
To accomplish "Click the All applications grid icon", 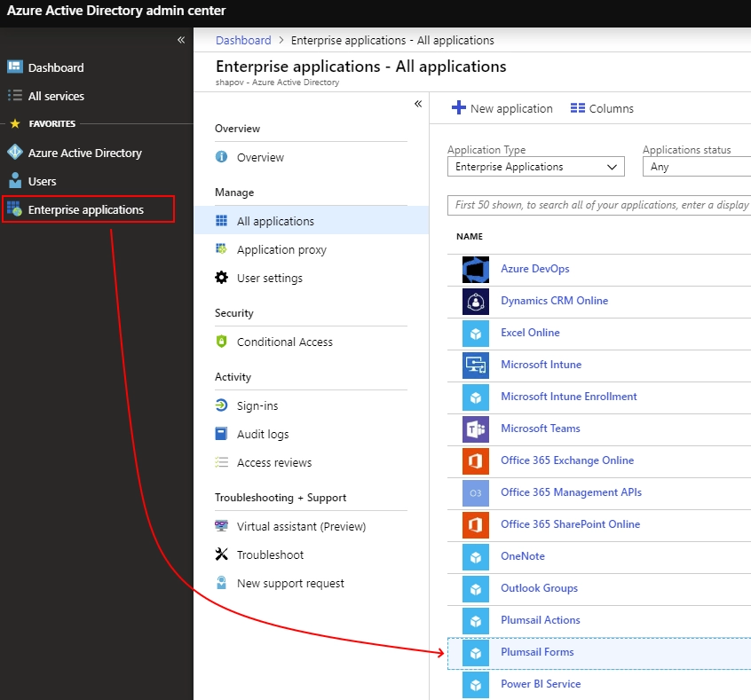I will [x=221, y=221].
